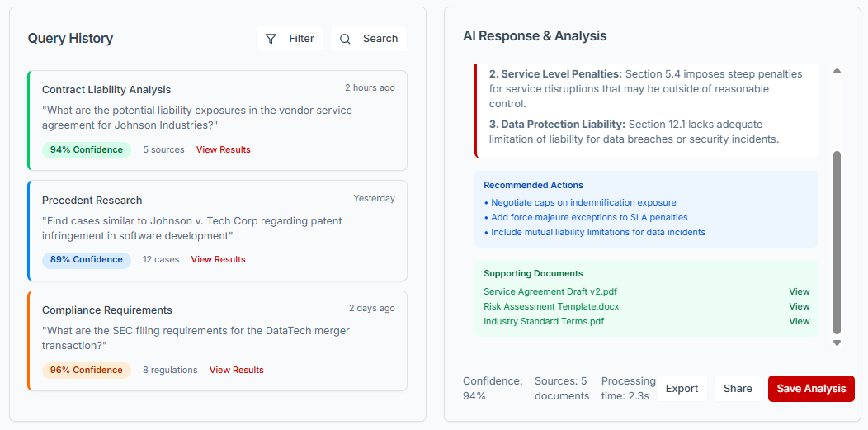The image size is (868, 430).
Task: Click the Filter funnel icon
Action: [271, 39]
